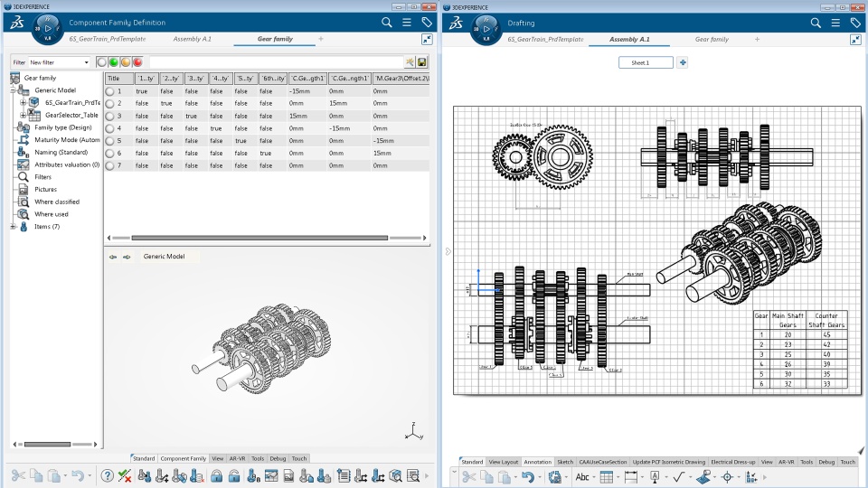Toggle the red status filter circle
868x488 pixels.
[137, 62]
